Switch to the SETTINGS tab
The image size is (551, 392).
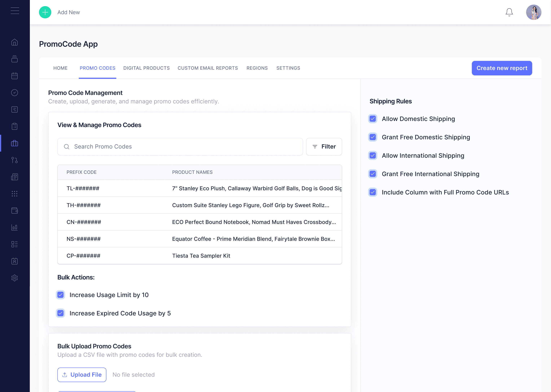288,68
